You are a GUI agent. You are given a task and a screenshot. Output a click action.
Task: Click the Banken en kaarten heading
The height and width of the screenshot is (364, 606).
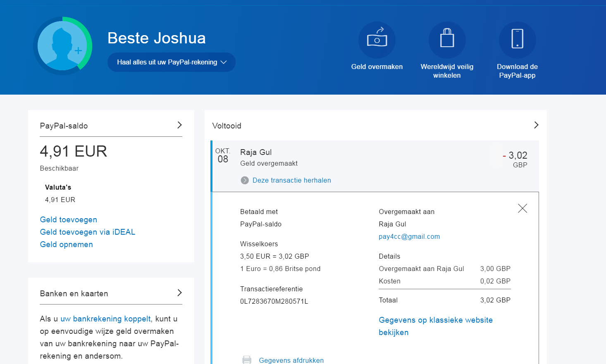74,294
